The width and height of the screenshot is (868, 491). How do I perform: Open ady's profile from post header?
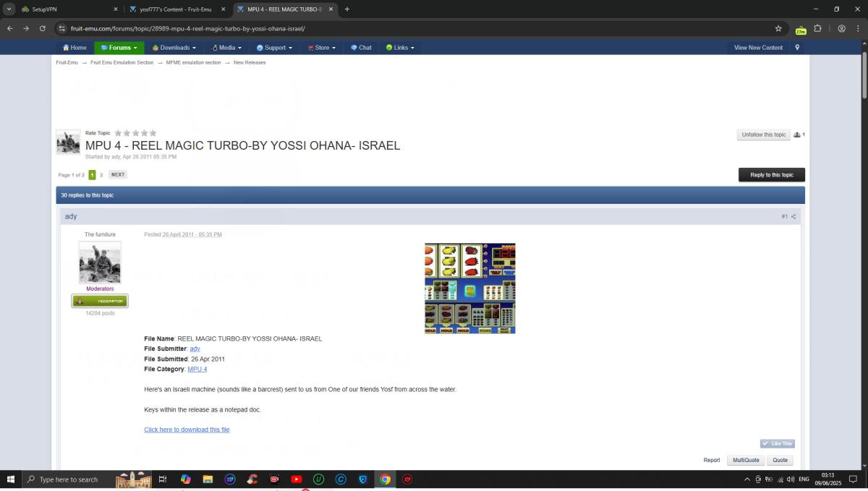tap(71, 216)
